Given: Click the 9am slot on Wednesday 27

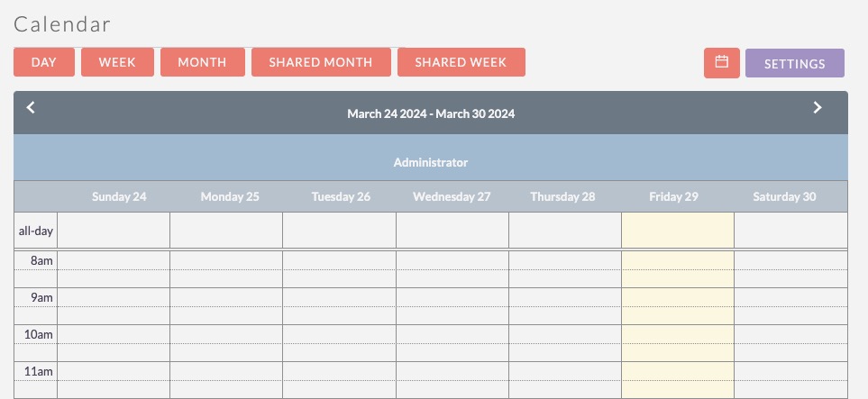Looking at the screenshot, I should pos(452,297).
